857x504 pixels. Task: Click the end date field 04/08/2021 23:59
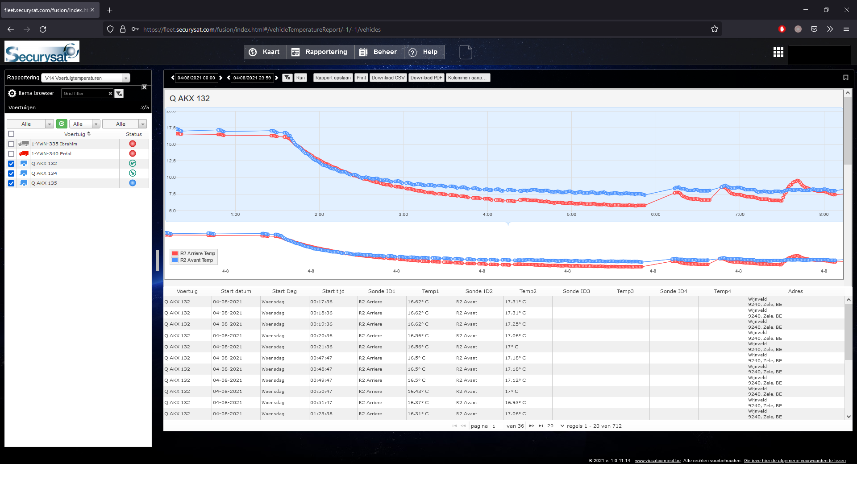tap(252, 78)
